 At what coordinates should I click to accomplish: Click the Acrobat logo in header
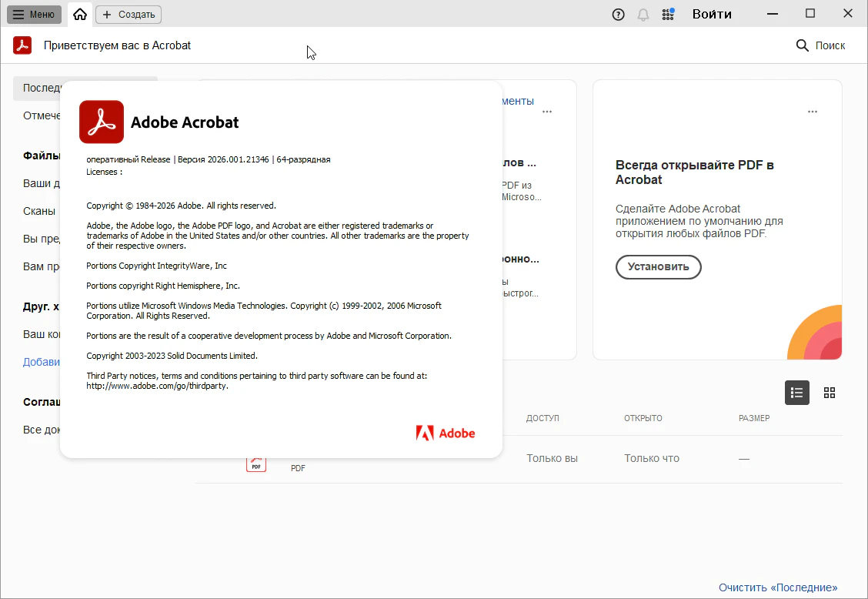pos(22,45)
